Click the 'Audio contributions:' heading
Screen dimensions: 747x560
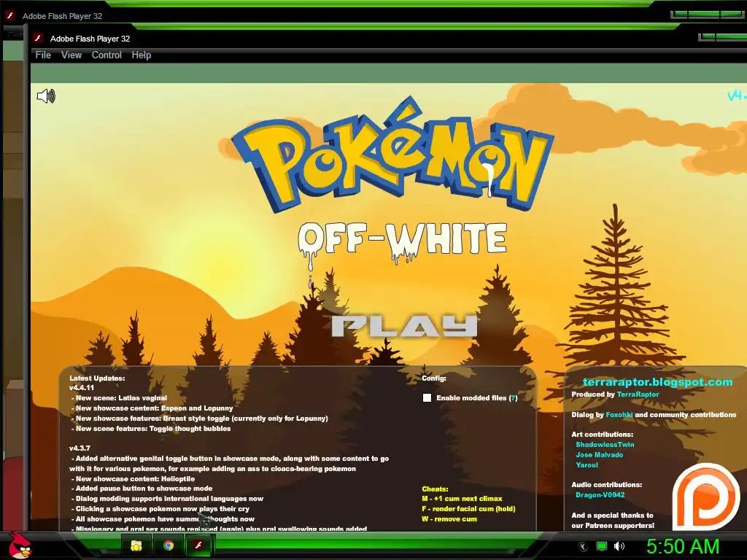[607, 485]
